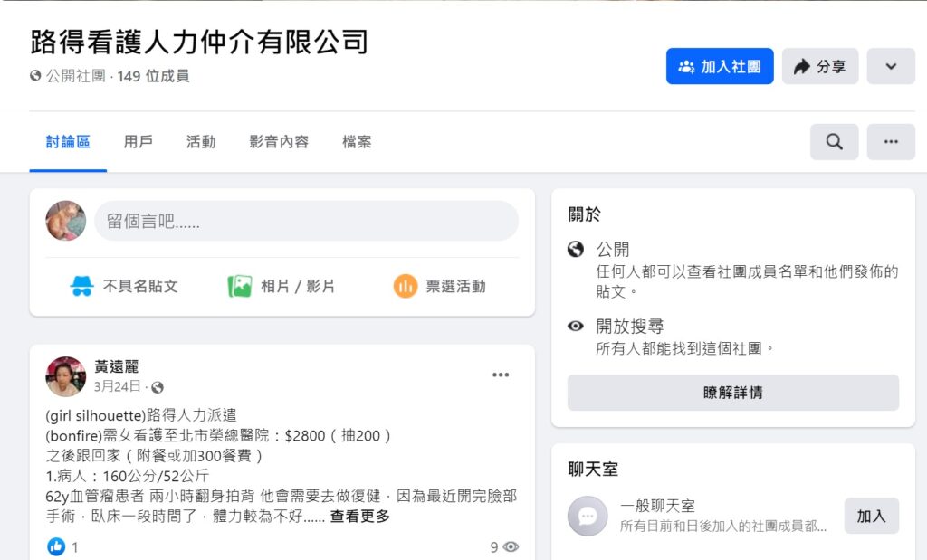Open 黃遠麗's profile picture
This screenshot has height=560, width=927.
pos(65,376)
